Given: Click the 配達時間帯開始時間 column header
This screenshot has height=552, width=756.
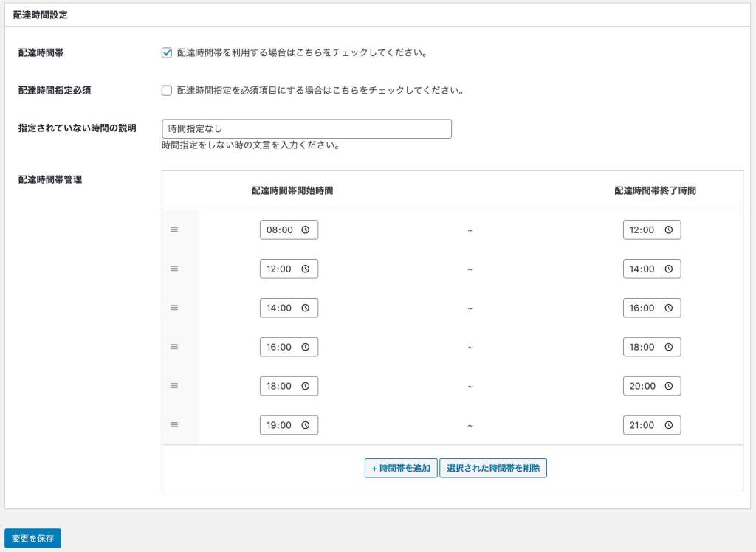Looking at the screenshot, I should (292, 190).
